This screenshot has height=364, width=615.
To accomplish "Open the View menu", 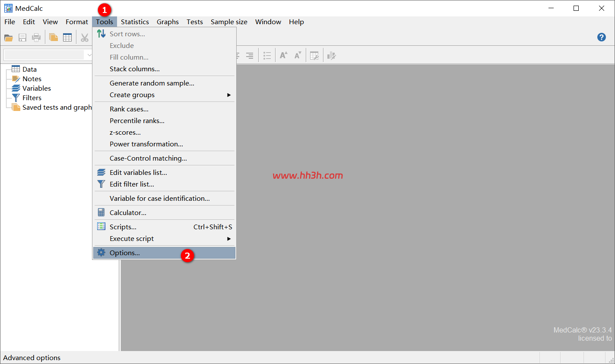I will [x=50, y=22].
